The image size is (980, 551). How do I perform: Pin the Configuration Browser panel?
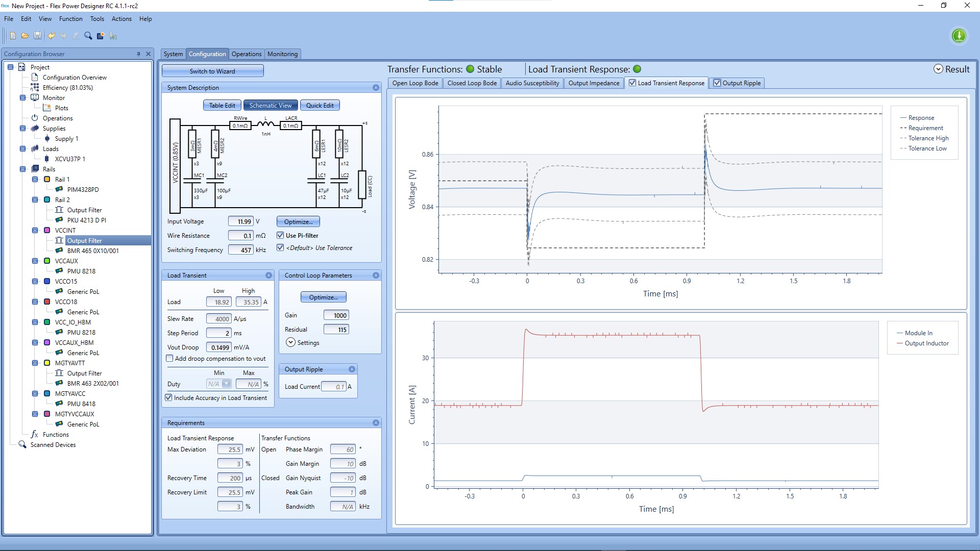click(138, 54)
